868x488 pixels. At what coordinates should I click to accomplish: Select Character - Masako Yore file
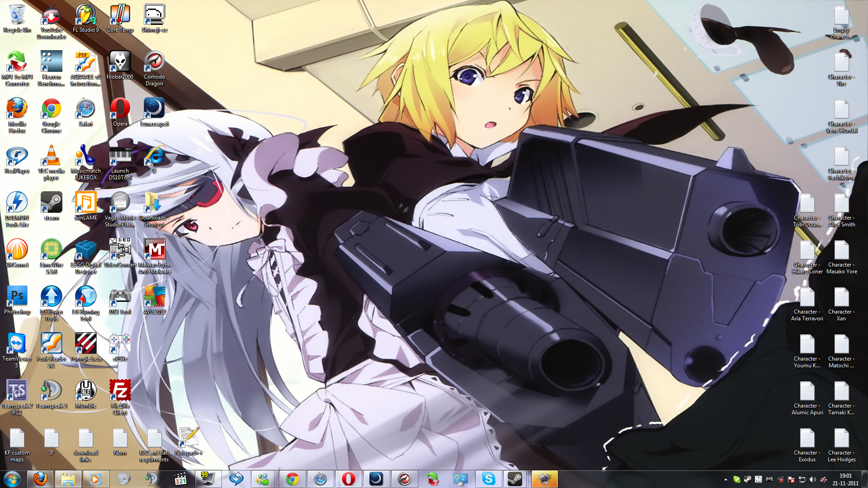[841, 257]
